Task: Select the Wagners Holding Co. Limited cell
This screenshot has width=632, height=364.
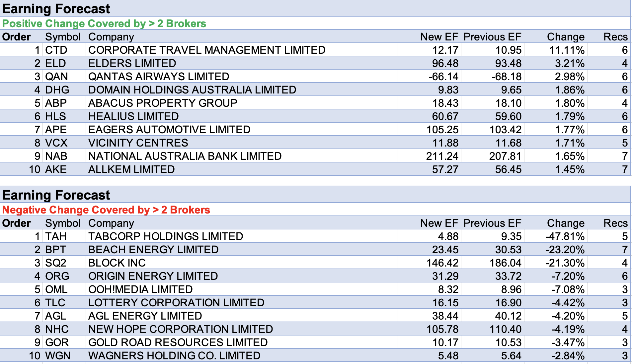Action: point(174,356)
